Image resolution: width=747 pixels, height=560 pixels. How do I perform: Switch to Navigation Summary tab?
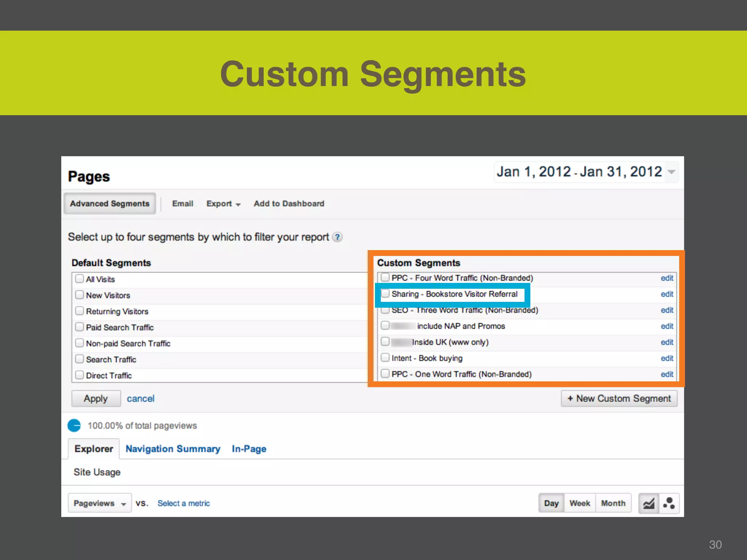[173, 449]
